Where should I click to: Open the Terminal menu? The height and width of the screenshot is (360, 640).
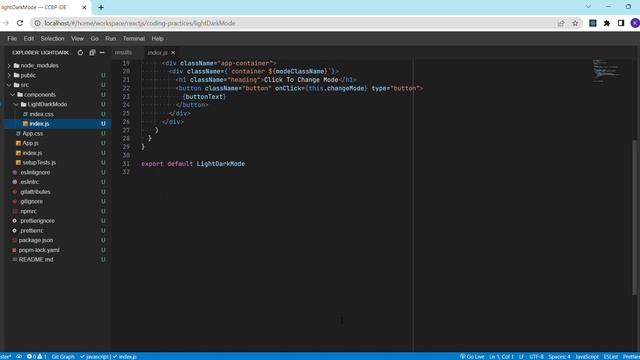coord(134,38)
